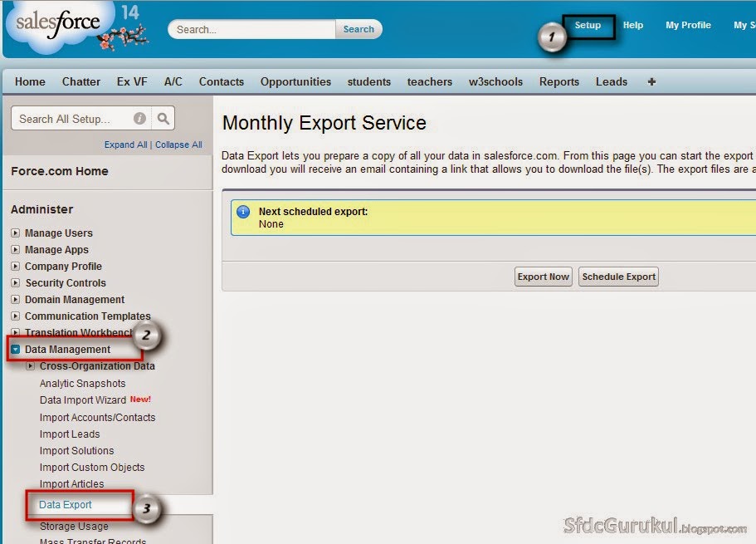
Task: Open Import Articles in sidebar
Action: tap(71, 483)
